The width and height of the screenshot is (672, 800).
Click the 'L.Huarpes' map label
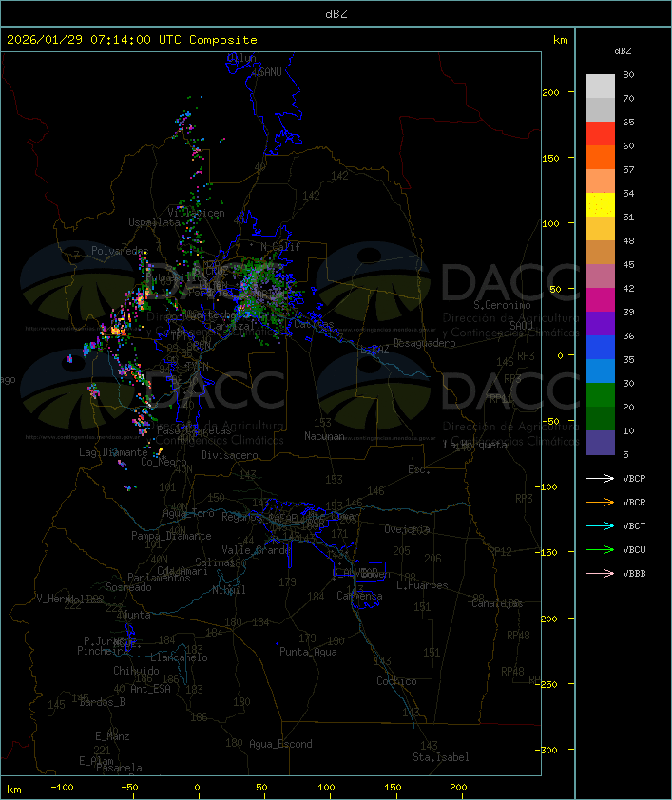(422, 585)
